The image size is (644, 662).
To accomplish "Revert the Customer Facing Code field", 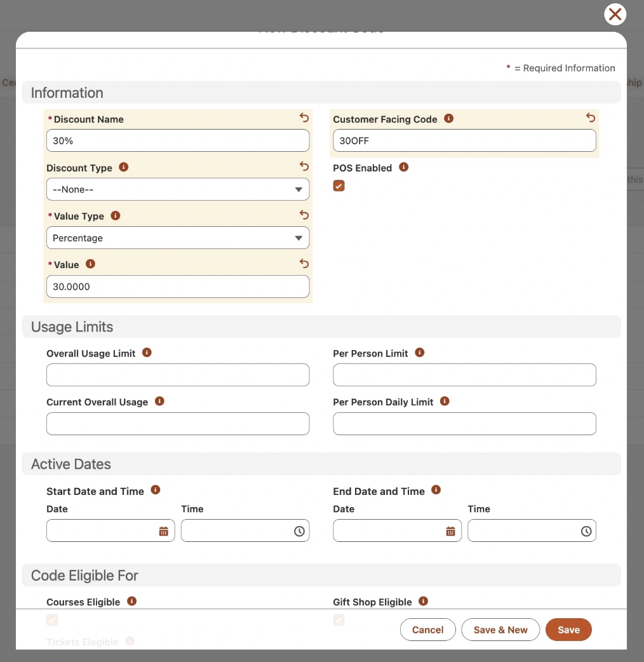I will pos(591,118).
